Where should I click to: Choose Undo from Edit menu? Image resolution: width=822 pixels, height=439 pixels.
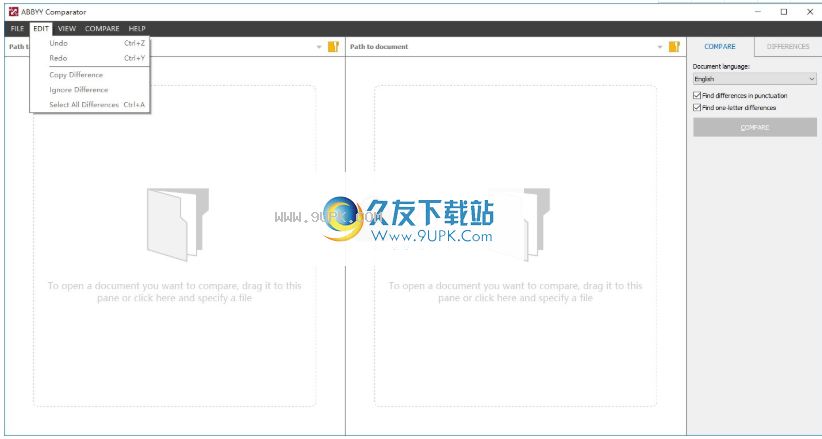pos(90,44)
